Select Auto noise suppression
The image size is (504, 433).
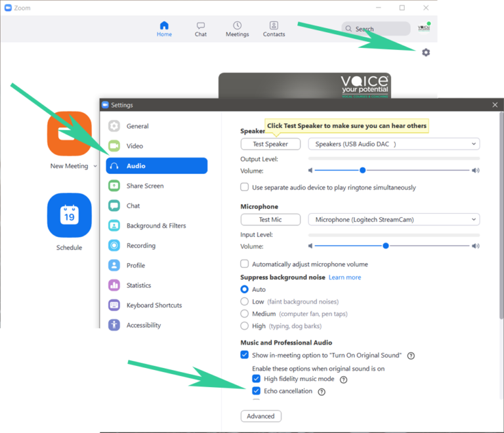coord(244,289)
